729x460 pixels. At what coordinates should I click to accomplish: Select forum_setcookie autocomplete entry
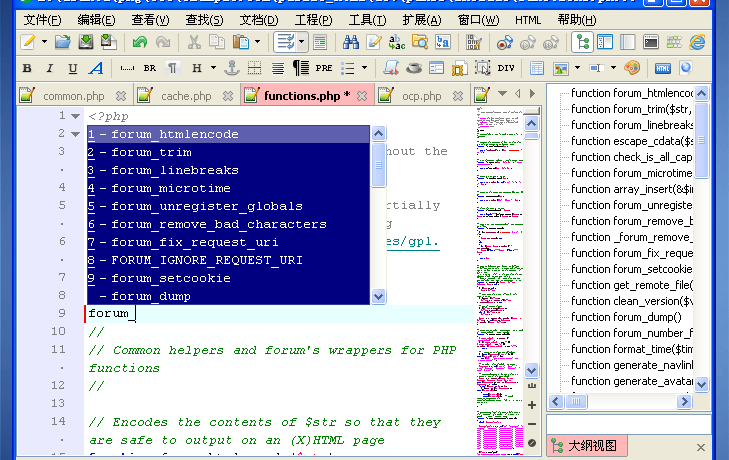click(x=228, y=278)
